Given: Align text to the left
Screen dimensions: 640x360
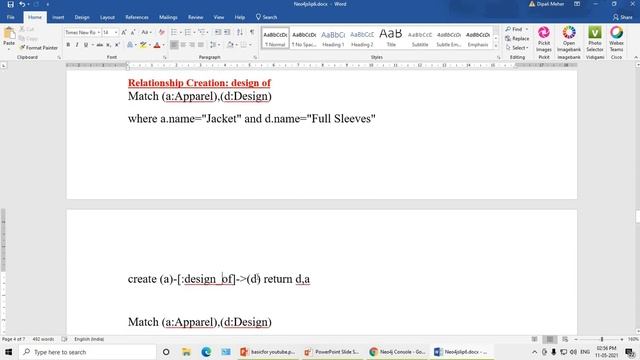Looking at the screenshot, I should (x=174, y=45).
